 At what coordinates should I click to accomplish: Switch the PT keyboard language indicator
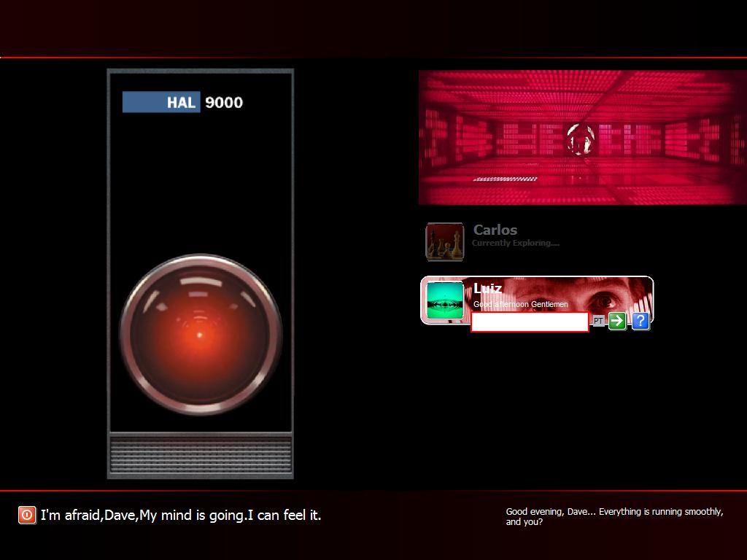[598, 321]
